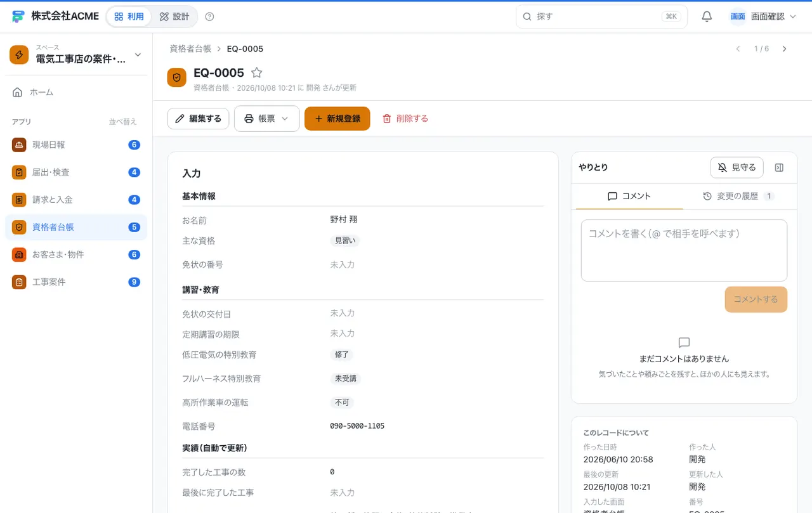Select the 変更の履歴 tab

click(x=738, y=197)
